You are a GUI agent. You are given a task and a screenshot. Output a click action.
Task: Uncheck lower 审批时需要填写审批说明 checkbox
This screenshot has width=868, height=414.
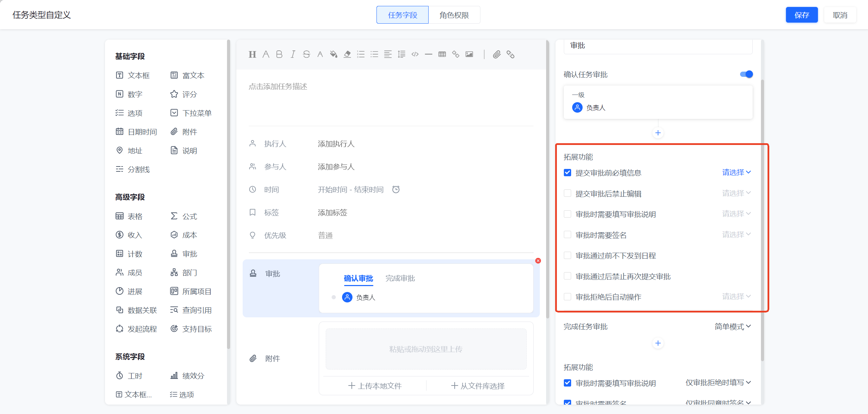[x=567, y=383]
